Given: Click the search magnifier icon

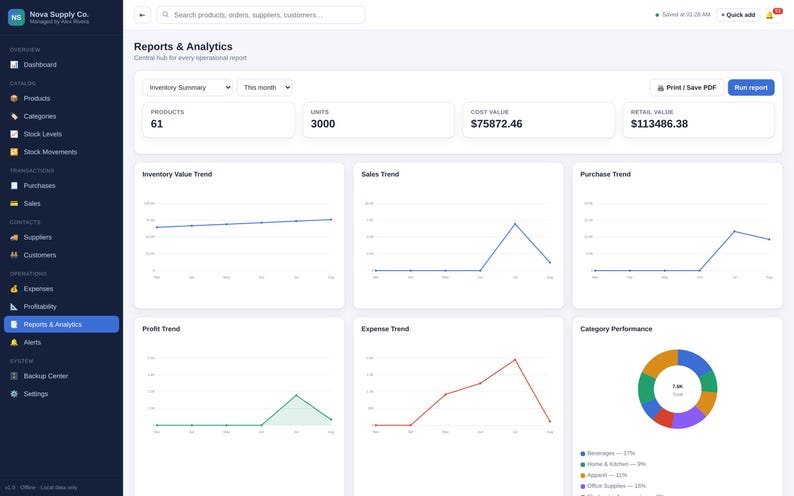Looking at the screenshot, I should tap(166, 15).
